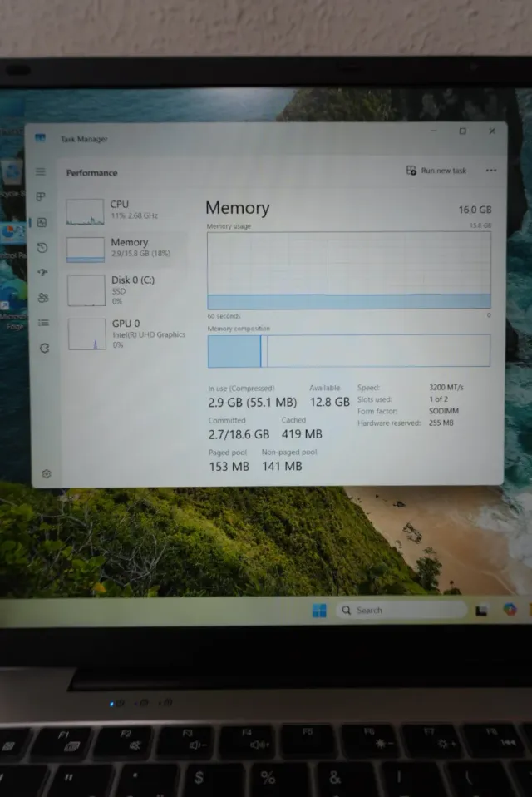532x797 pixels.
Task: Click the 1 of 2 slots used value
Action: [x=439, y=399]
